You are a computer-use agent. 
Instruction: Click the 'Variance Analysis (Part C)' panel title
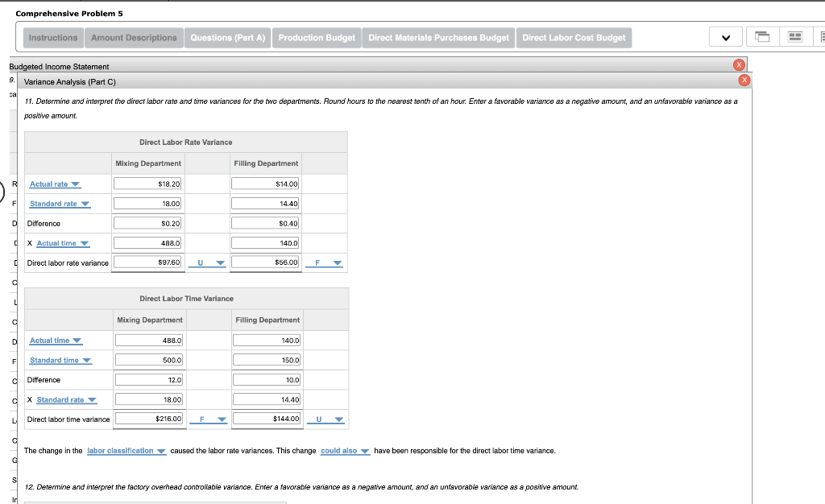pos(70,82)
